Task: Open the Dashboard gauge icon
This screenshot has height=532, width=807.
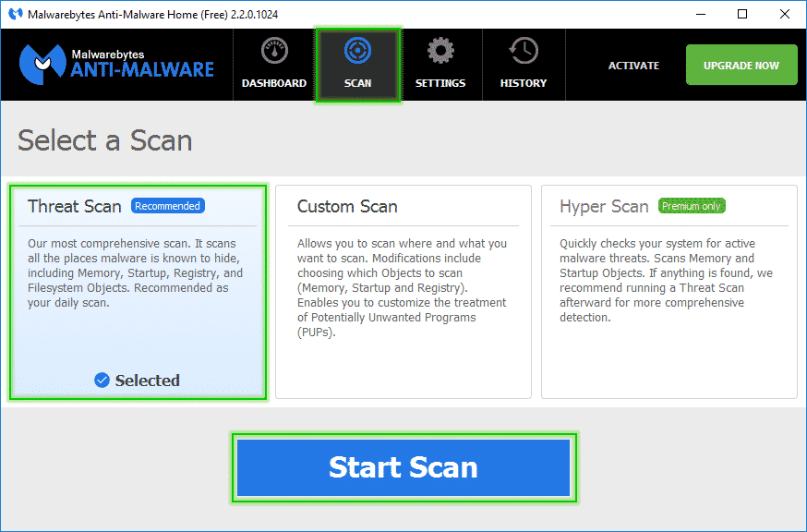Action: tap(274, 52)
